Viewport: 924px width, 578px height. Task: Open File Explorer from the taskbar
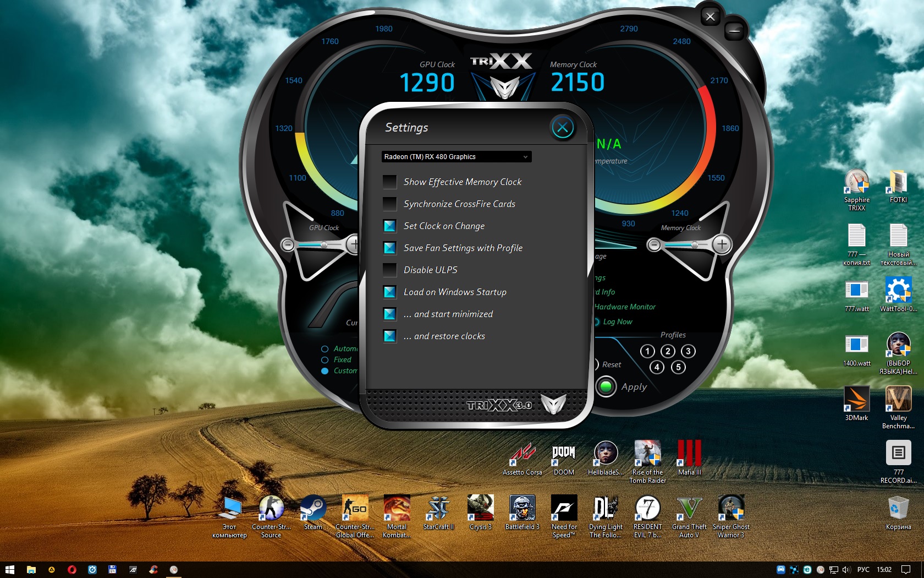pyautogui.click(x=31, y=570)
